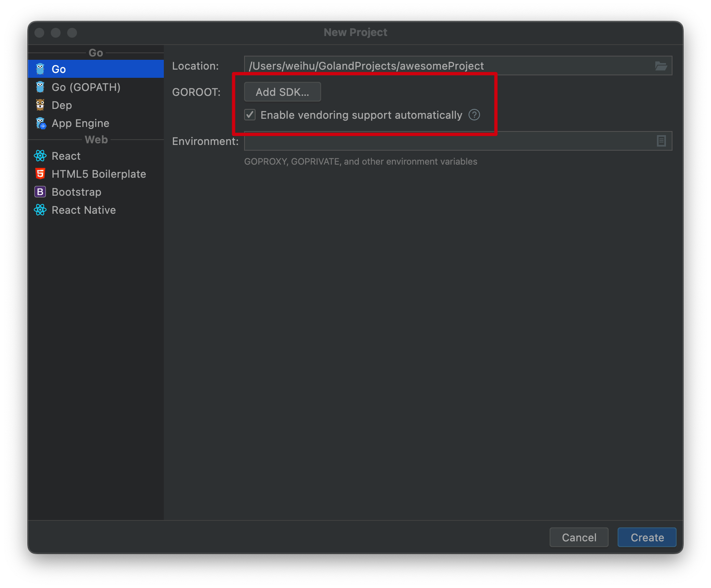Screen dimensions: 711x588
Task: Close the New Project window
Action: tap(39, 33)
